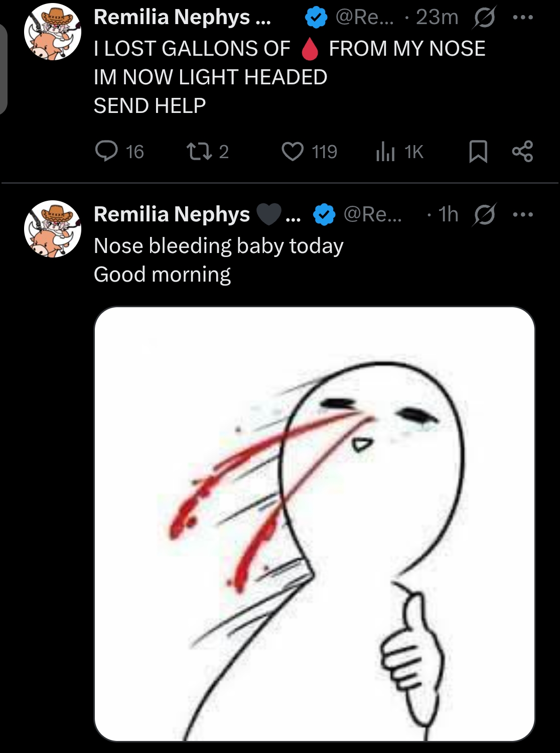The image size is (560, 753).
Task: Tap the Grok icon on the 23m tweet
Action: [x=484, y=18]
